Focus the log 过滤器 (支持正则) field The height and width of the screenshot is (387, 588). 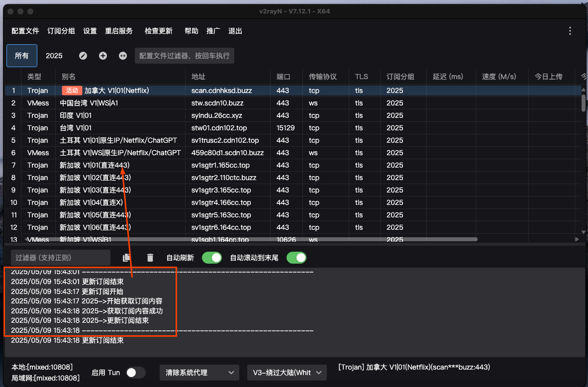tap(61, 258)
